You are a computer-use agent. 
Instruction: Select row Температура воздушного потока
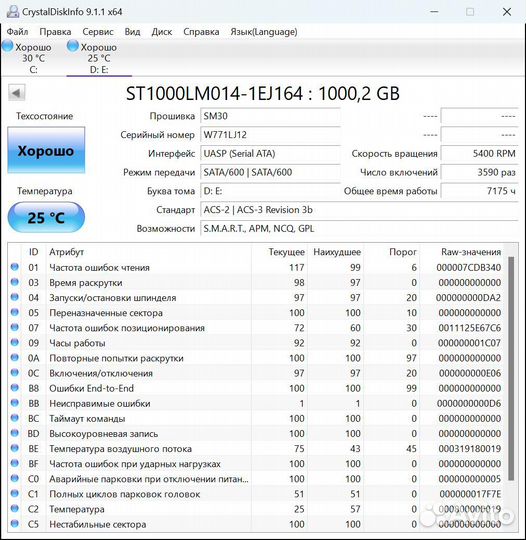(257, 448)
